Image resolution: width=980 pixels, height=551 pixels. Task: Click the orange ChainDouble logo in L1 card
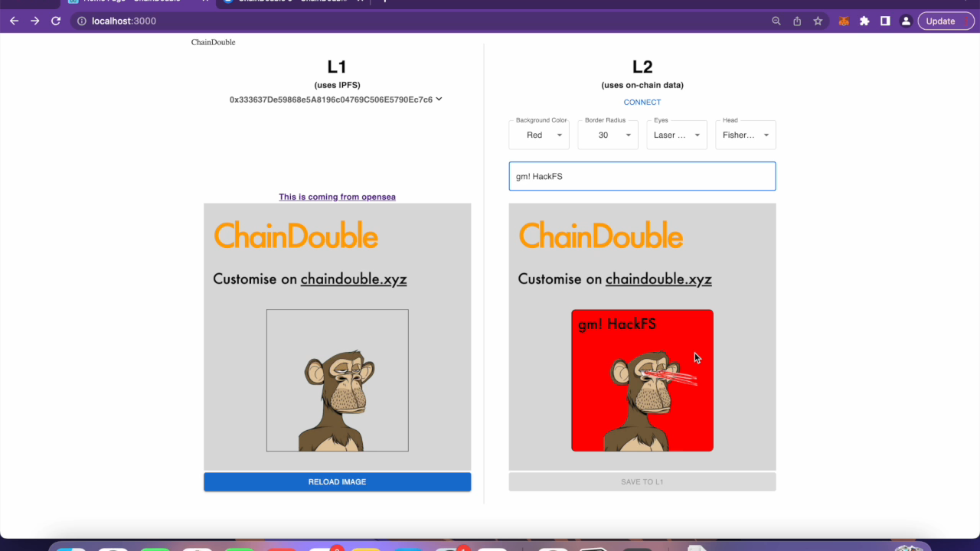tap(296, 236)
